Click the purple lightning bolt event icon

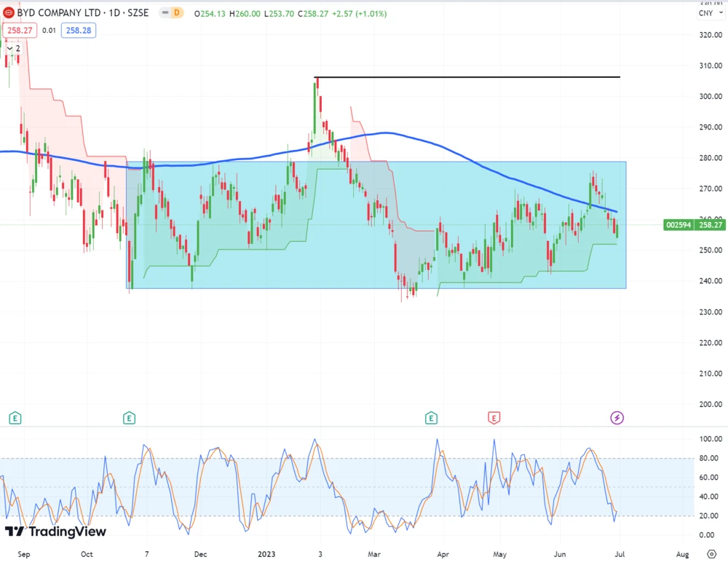tap(617, 418)
